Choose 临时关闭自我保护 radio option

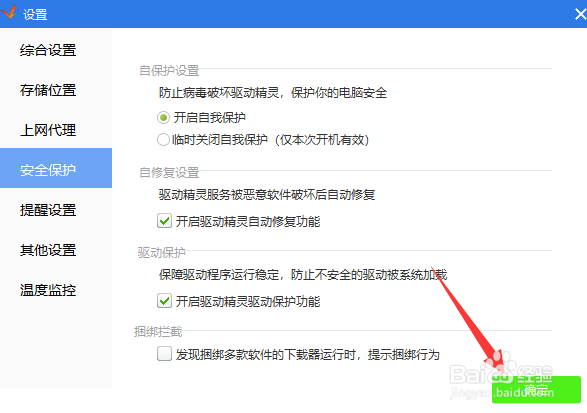[x=163, y=140]
